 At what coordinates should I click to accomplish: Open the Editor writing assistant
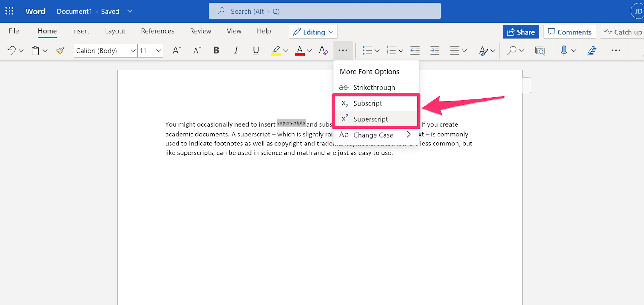592,50
